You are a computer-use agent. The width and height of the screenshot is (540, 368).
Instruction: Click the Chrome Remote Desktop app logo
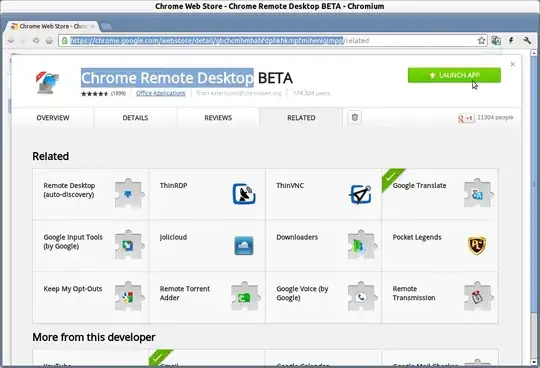[x=48, y=83]
